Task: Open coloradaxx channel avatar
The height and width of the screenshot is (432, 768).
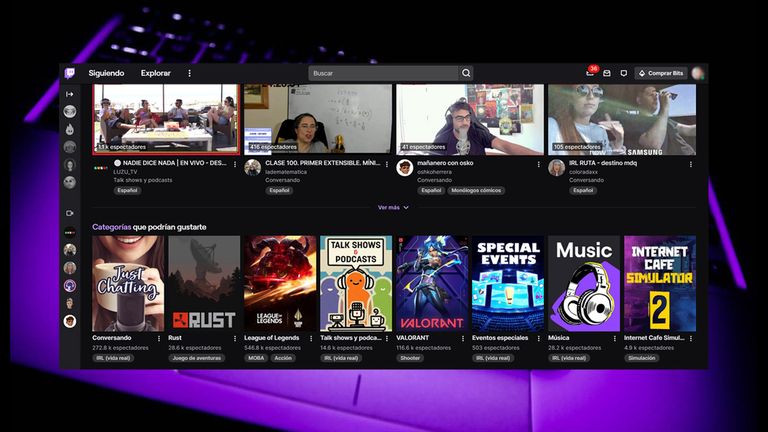Action: click(x=556, y=168)
